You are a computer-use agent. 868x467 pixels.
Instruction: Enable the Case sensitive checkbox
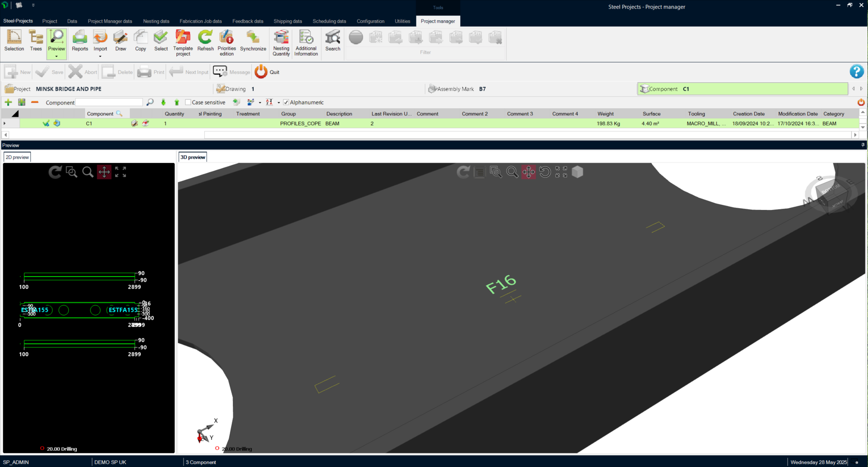point(188,102)
